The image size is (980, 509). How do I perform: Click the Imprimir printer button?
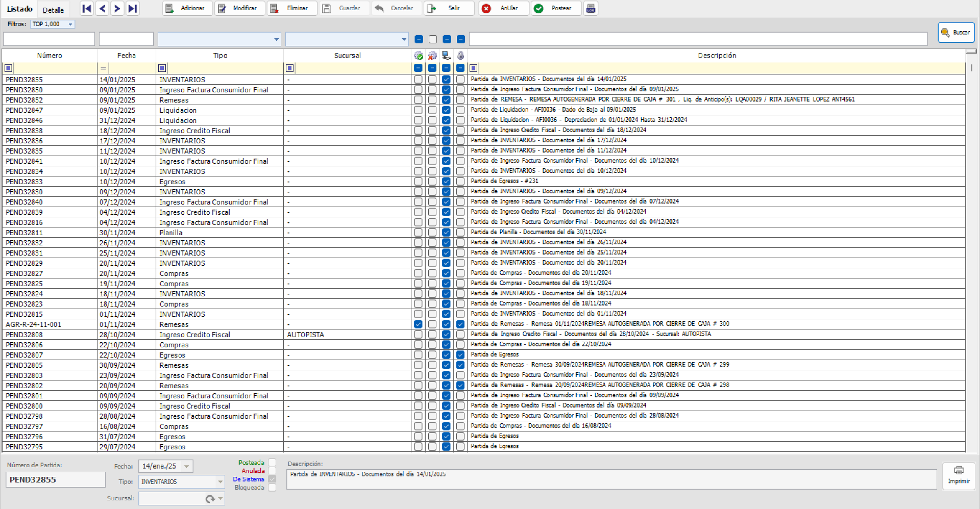959,476
